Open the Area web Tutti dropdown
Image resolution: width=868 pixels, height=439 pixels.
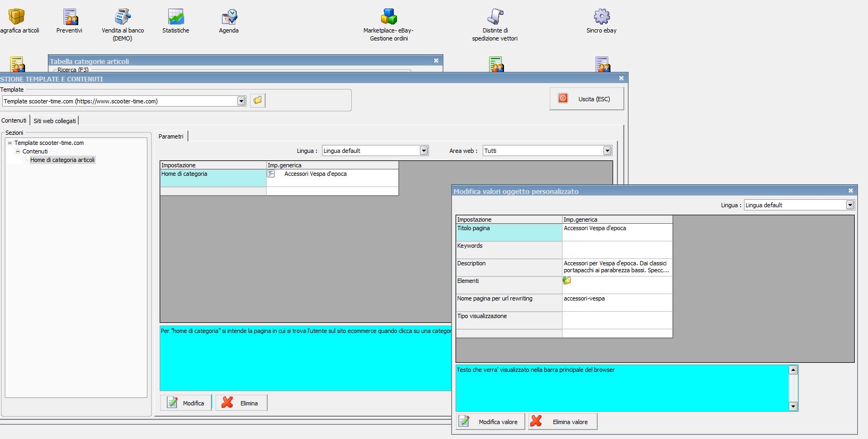(x=607, y=151)
